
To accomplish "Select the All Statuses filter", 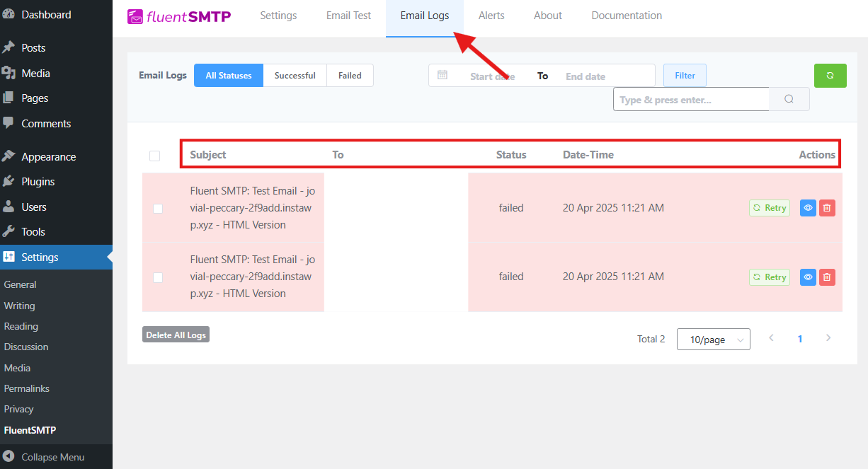I will click(229, 76).
